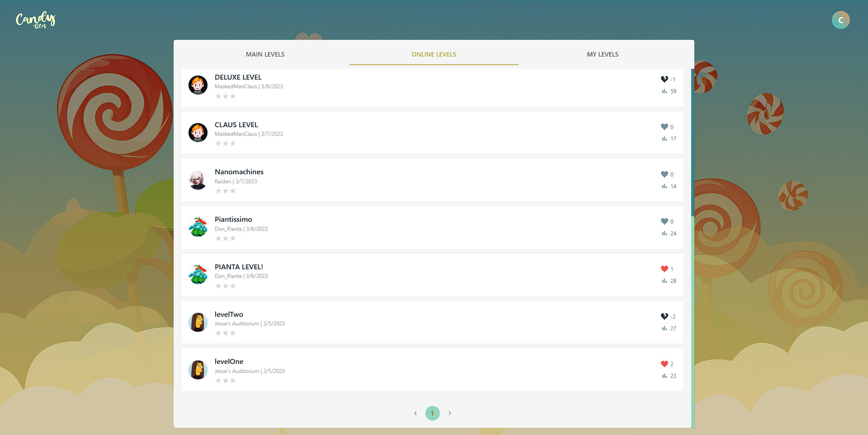Screen dimensions: 868x435
Task: Click the play count '17'
Action: point(673,139)
